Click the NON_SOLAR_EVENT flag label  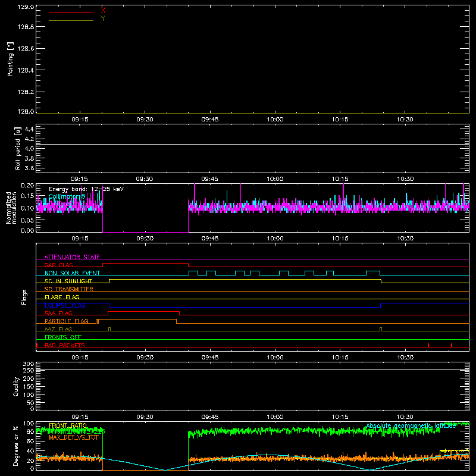point(72,273)
